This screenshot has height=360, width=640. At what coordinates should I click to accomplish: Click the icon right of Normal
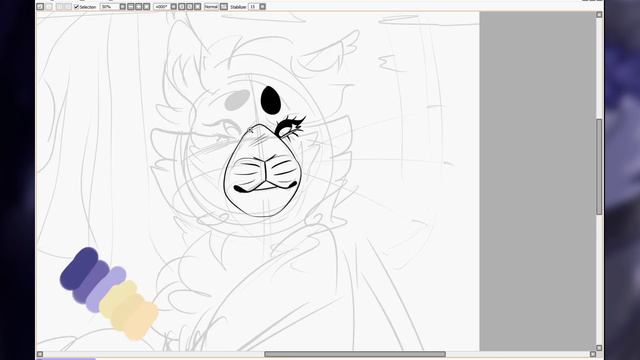pyautogui.click(x=224, y=7)
